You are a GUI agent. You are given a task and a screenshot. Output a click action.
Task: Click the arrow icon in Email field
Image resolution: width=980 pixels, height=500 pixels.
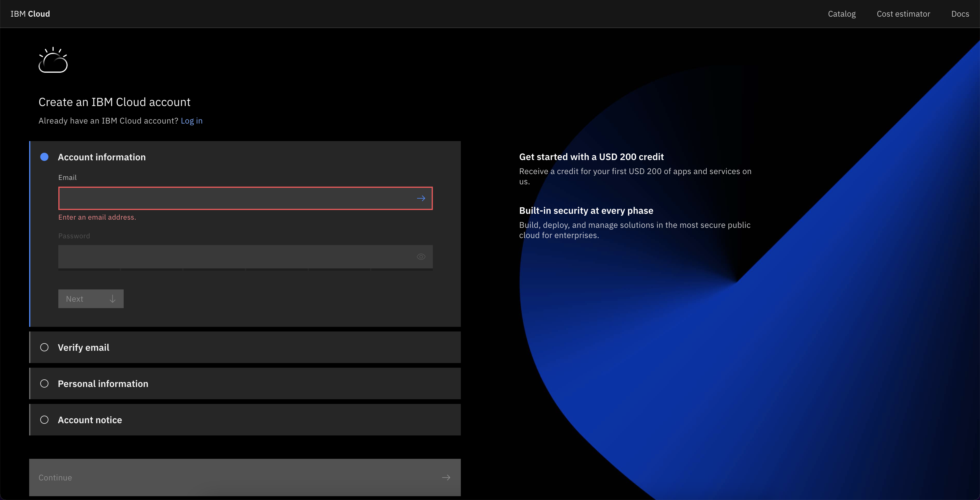point(421,198)
